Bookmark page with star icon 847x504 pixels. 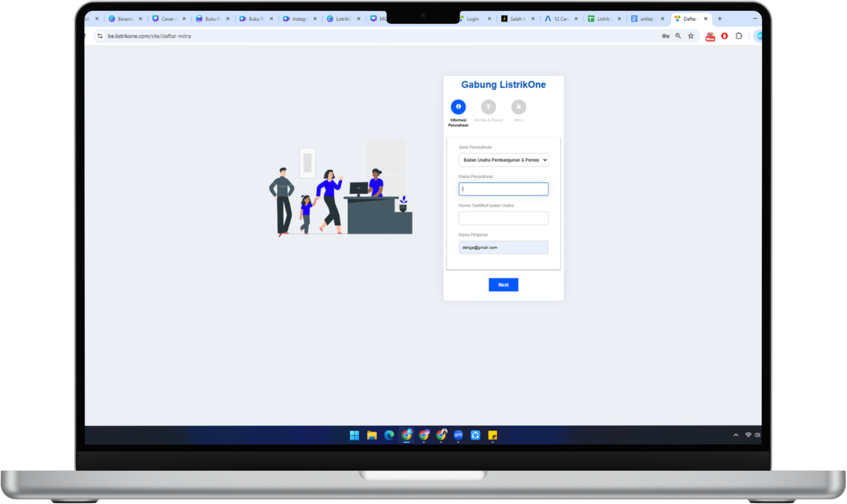pyautogui.click(x=691, y=36)
